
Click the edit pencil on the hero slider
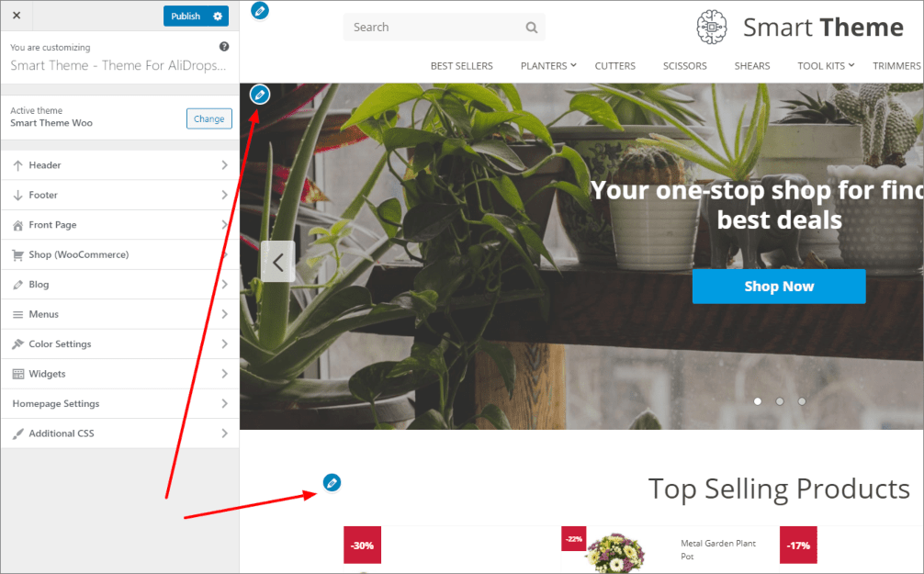(x=260, y=95)
